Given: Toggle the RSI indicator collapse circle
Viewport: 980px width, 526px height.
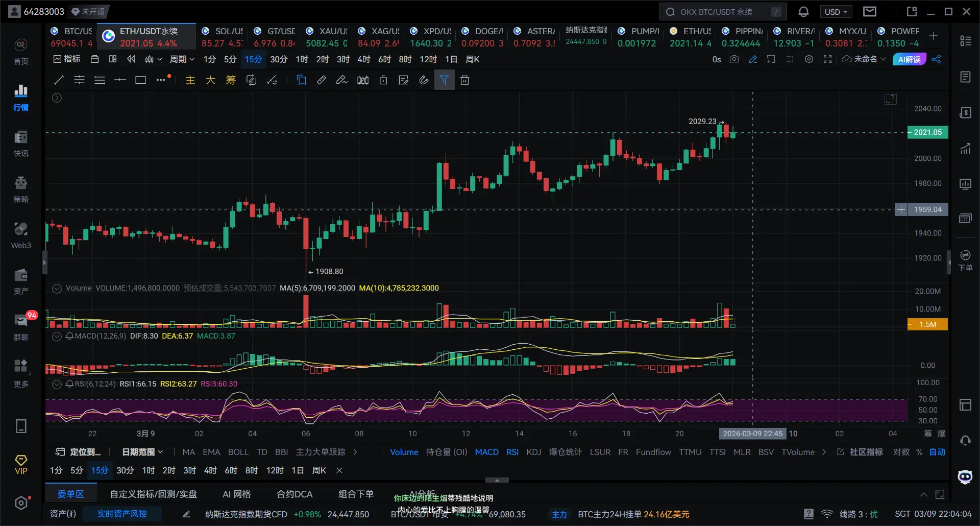Looking at the screenshot, I should point(57,384).
